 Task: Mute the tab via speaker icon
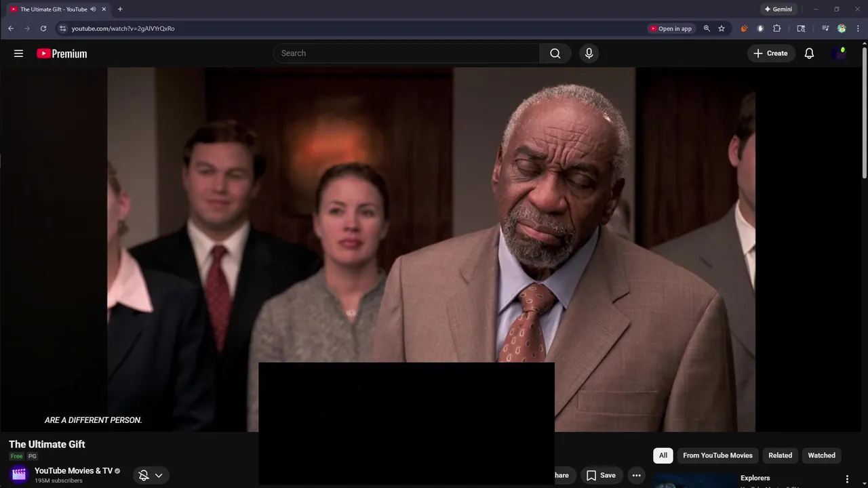(x=93, y=9)
